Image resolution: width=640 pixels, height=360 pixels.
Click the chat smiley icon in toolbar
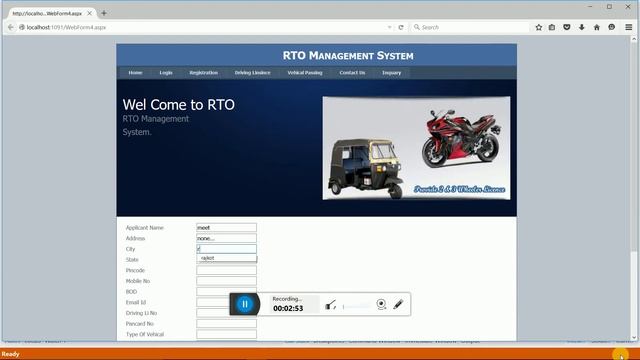pyautogui.click(x=611, y=27)
